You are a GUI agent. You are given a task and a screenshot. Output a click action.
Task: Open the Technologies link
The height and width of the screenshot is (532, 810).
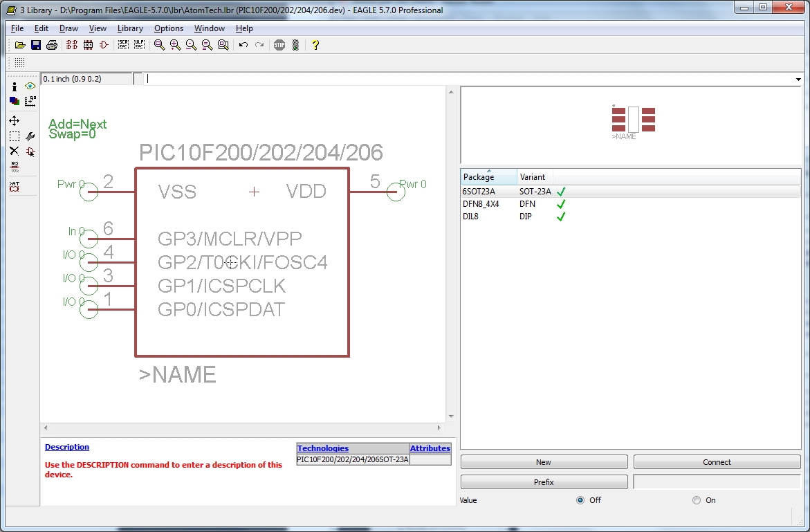323,448
